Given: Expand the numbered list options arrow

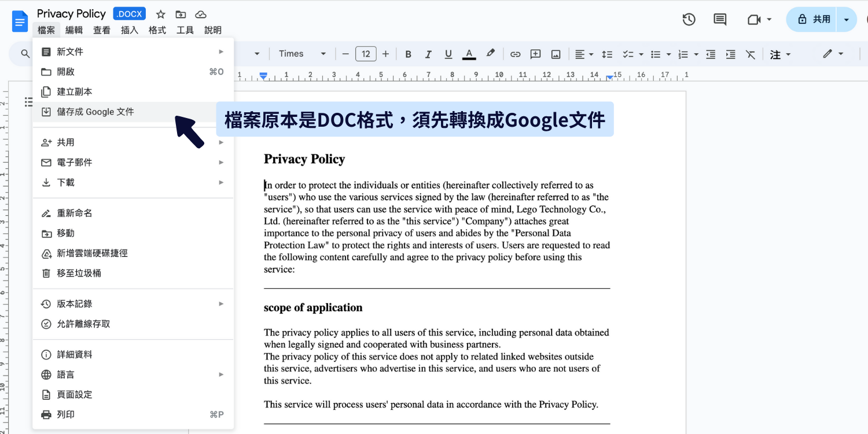Looking at the screenshot, I should 696,54.
